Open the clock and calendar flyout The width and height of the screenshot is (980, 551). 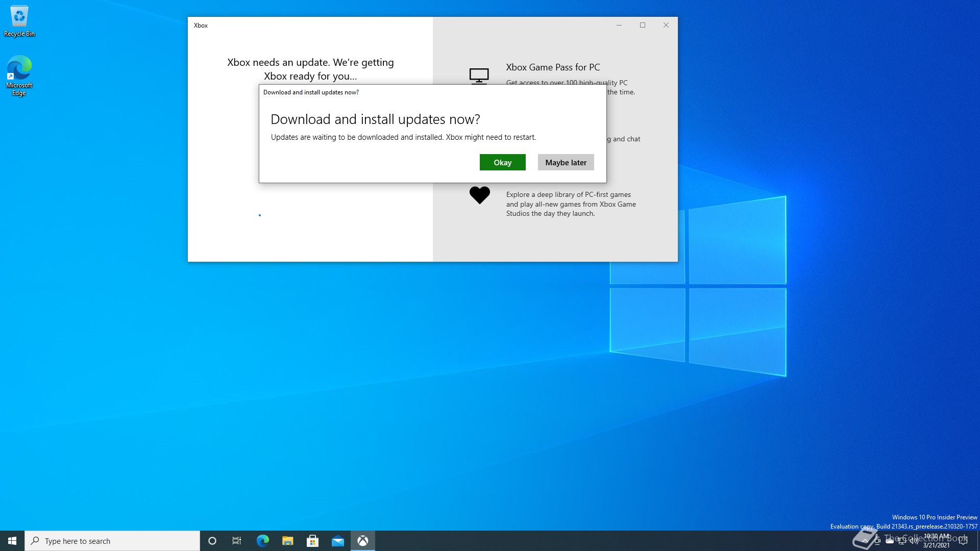point(937,541)
